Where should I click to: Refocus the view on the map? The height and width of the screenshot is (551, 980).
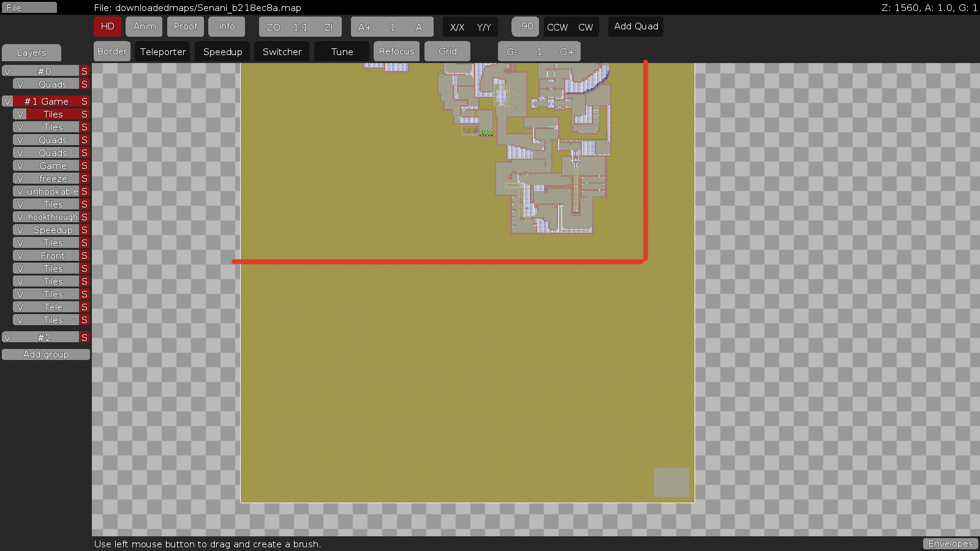pyautogui.click(x=396, y=51)
